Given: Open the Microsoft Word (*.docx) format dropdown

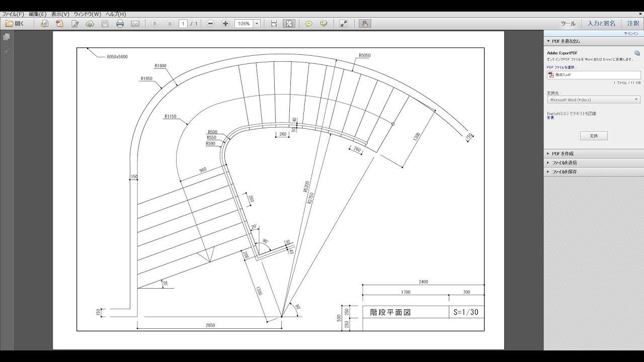Looking at the screenshot, I should (594, 100).
